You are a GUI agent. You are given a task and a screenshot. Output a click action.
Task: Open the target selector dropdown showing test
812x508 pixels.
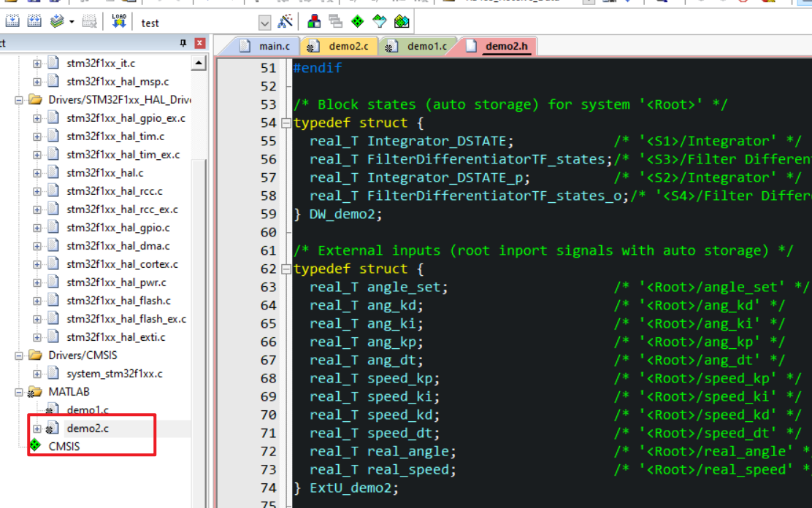pos(264,23)
